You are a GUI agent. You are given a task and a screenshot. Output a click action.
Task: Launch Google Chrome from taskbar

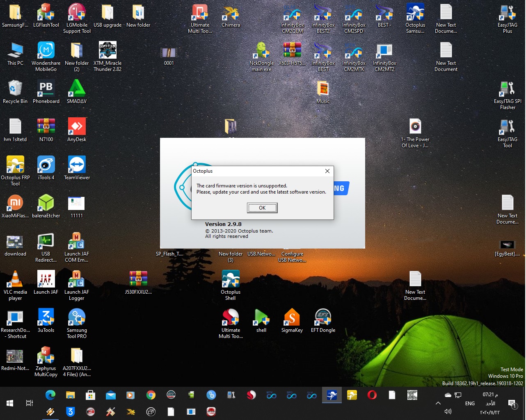coord(151,395)
